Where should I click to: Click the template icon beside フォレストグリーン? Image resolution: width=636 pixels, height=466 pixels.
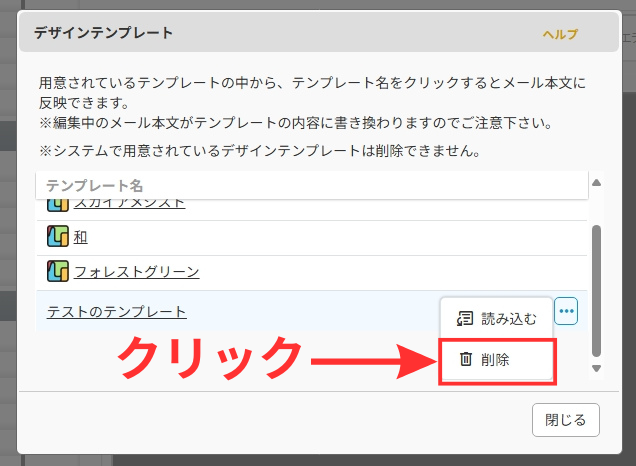pos(58,271)
